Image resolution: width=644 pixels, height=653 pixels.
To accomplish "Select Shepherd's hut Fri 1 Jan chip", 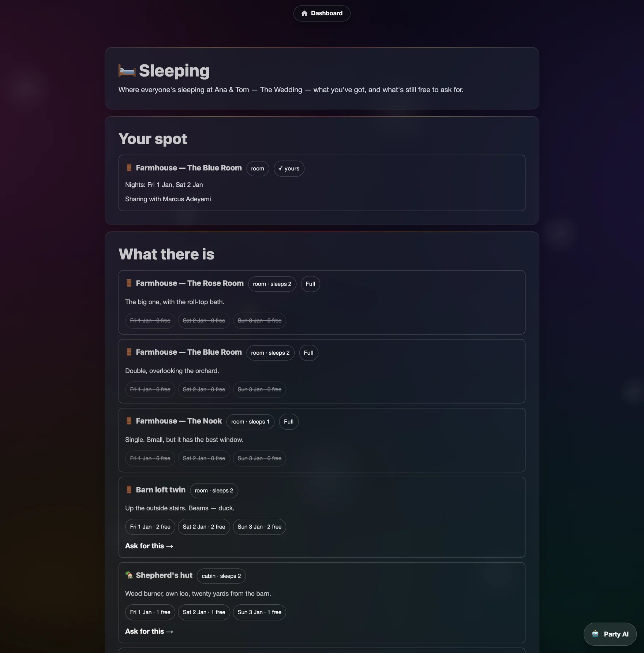I will pyautogui.click(x=150, y=612).
